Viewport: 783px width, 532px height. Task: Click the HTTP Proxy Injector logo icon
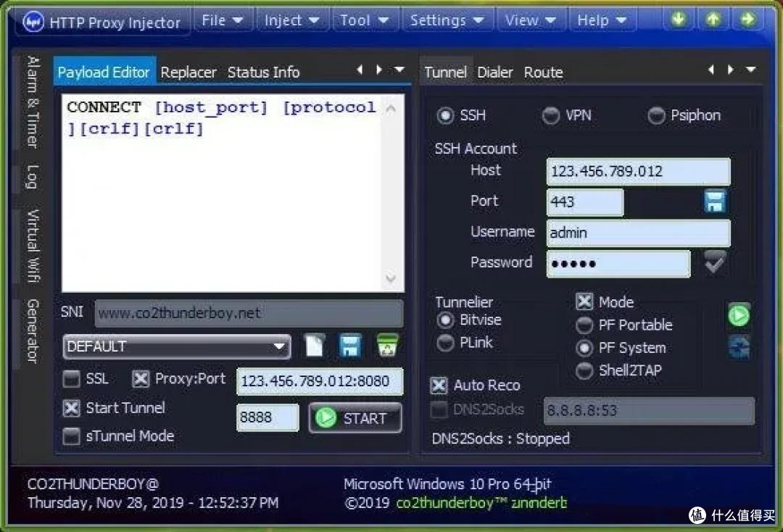click(x=34, y=22)
